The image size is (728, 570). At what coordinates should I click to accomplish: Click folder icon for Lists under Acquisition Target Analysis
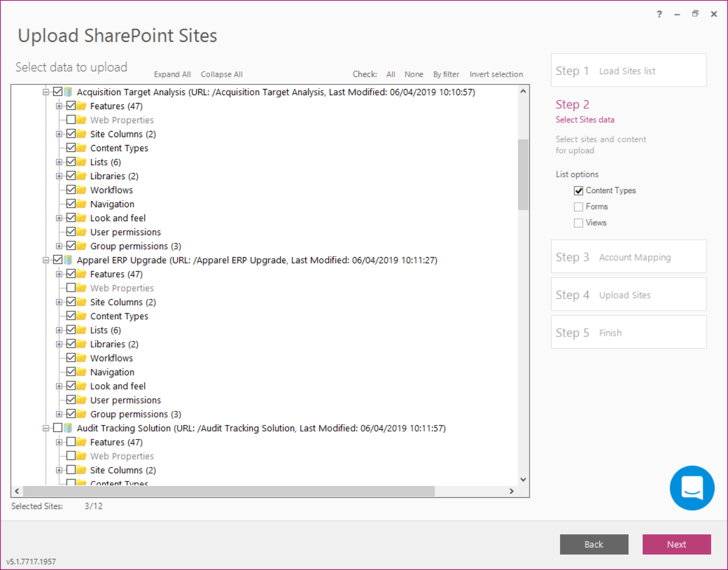82,162
